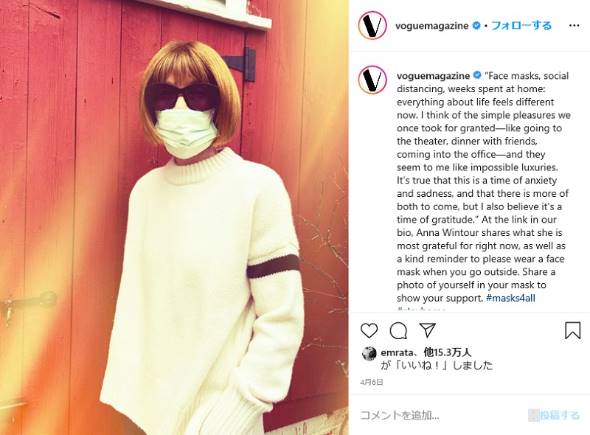Screen dimensions: 590x435
Task: Save post using the bookmark icon
Action: tap(572, 330)
